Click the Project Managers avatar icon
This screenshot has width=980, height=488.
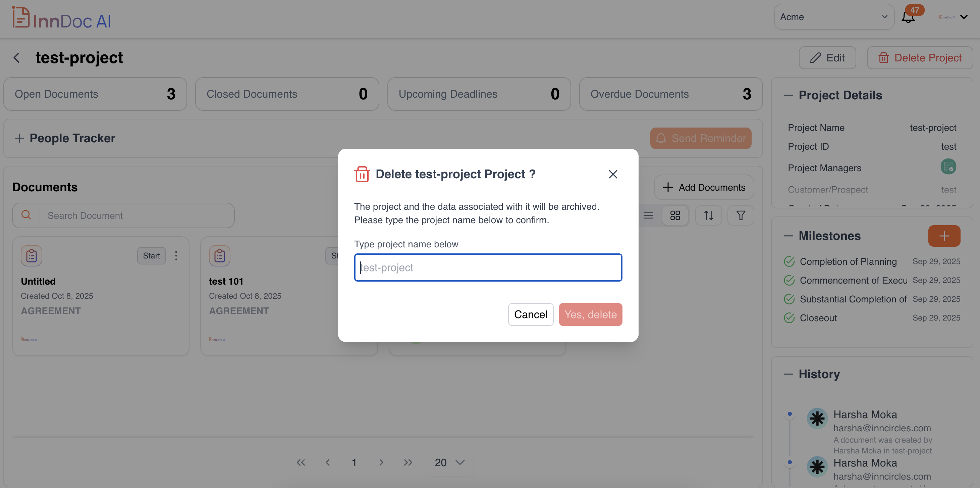[948, 167]
